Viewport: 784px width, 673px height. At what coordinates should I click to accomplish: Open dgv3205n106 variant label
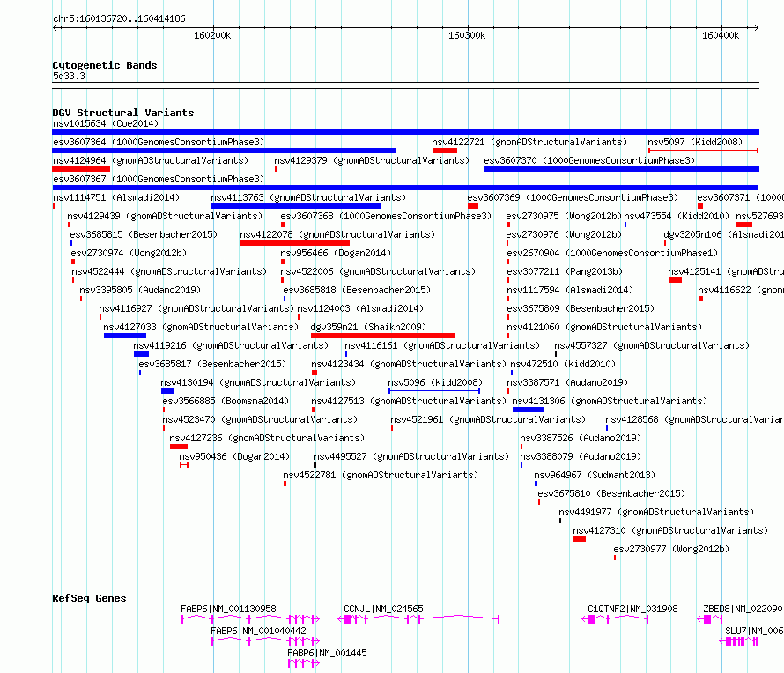pyautogui.click(x=723, y=234)
